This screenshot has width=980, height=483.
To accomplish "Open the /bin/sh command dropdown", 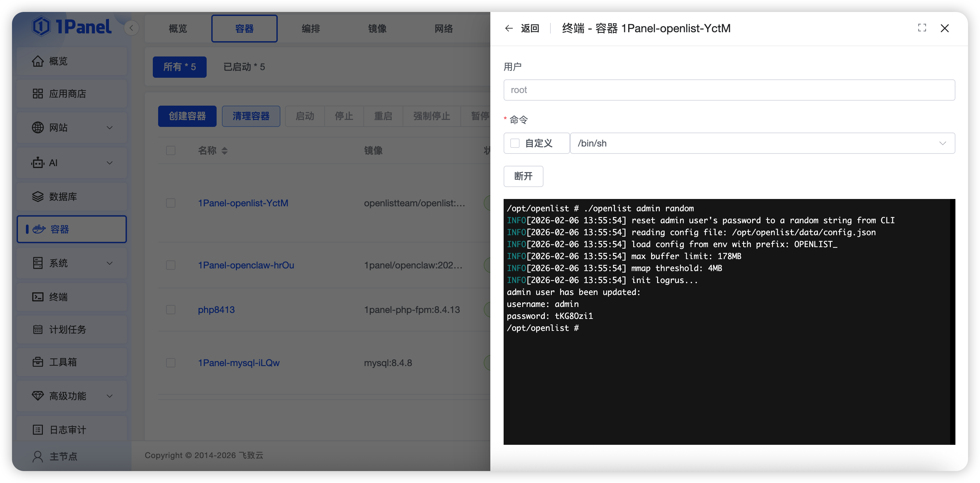I will pos(762,144).
